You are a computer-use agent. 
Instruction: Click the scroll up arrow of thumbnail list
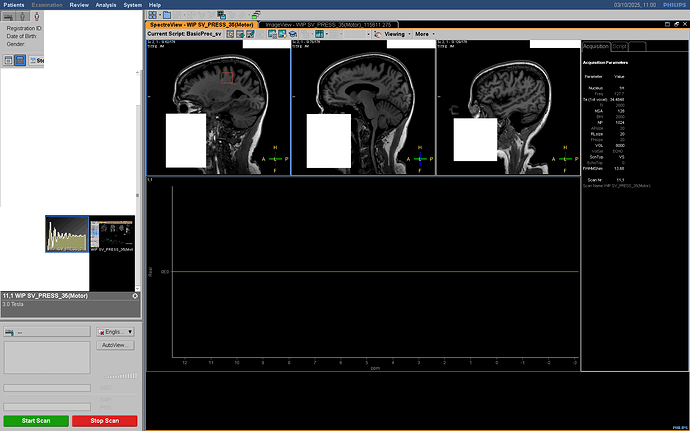click(138, 72)
